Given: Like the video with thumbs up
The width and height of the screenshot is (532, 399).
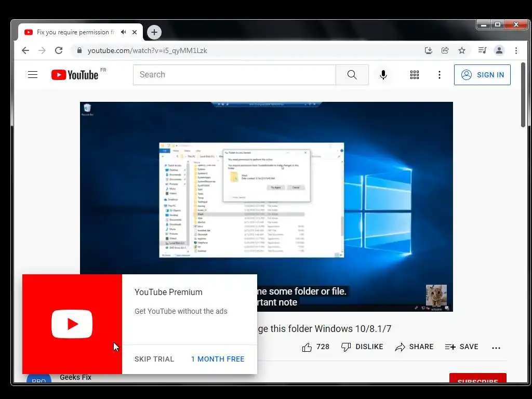Looking at the screenshot, I should coord(307,347).
